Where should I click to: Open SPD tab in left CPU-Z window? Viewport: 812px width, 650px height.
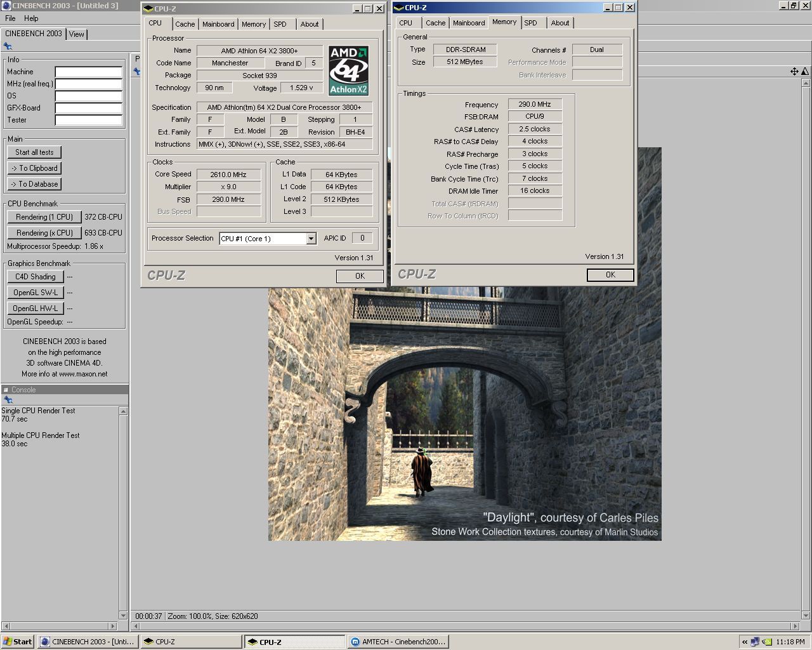tap(280, 24)
